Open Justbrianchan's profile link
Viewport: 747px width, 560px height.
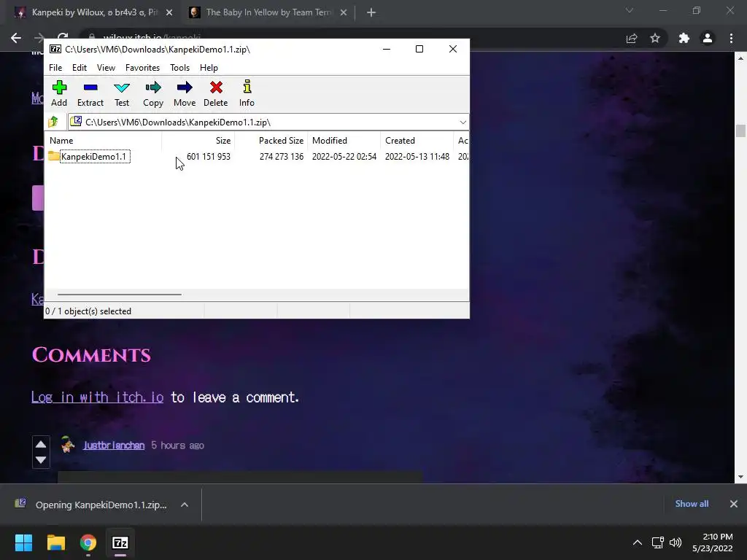pos(114,446)
